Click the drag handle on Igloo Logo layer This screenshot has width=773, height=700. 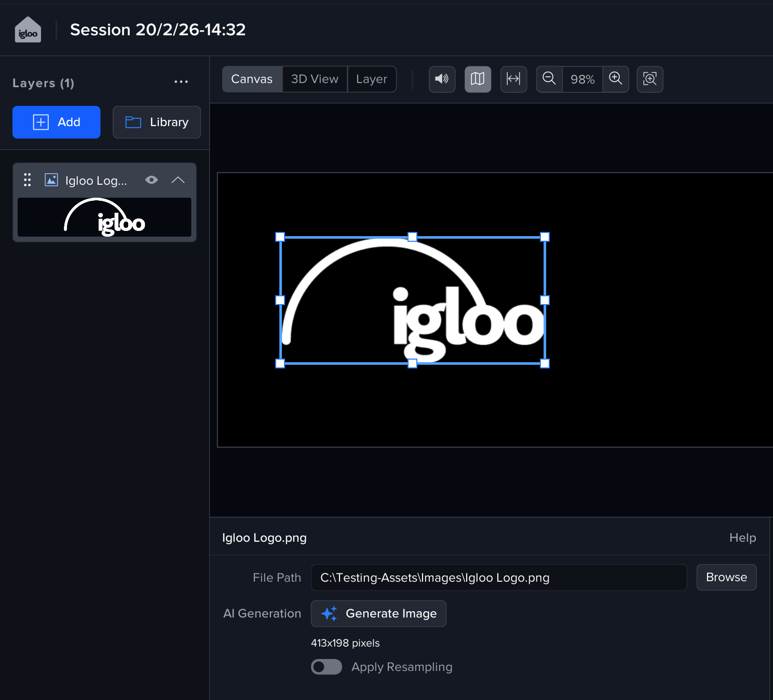[x=28, y=180]
